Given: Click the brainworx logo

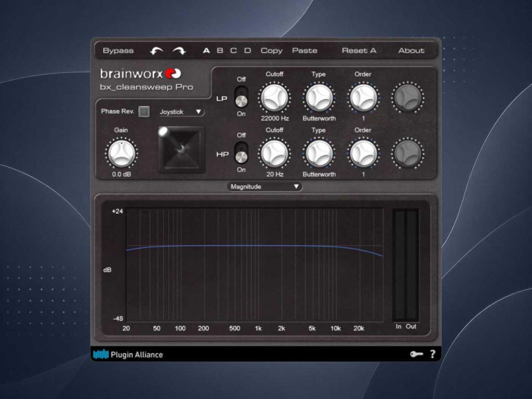Looking at the screenshot, I should 140,74.
